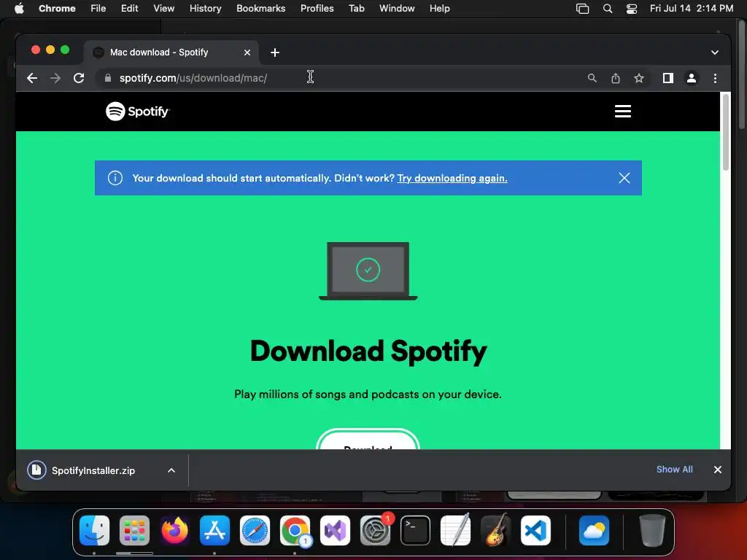This screenshot has height=560, width=747.
Task: Click the Download Spotify heading
Action: [x=368, y=351]
